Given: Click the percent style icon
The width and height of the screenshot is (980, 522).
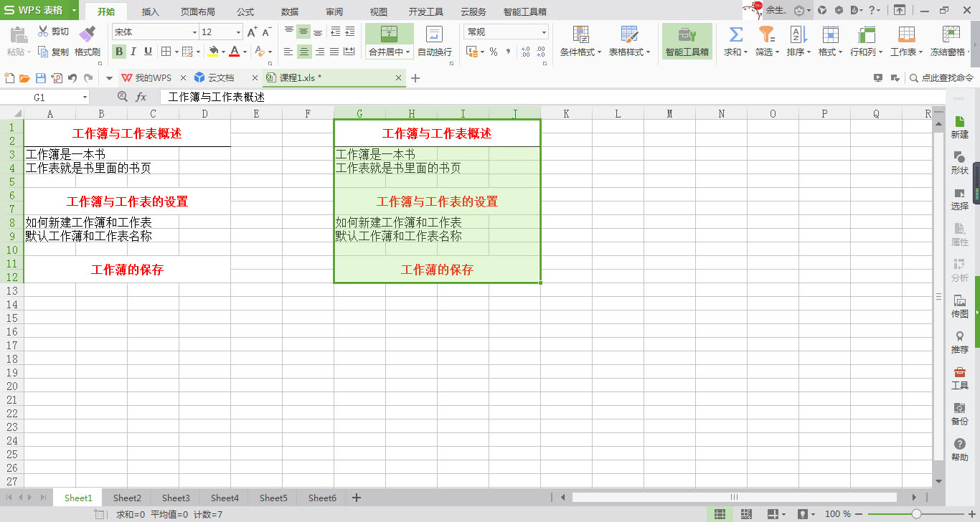Looking at the screenshot, I should click(494, 52).
